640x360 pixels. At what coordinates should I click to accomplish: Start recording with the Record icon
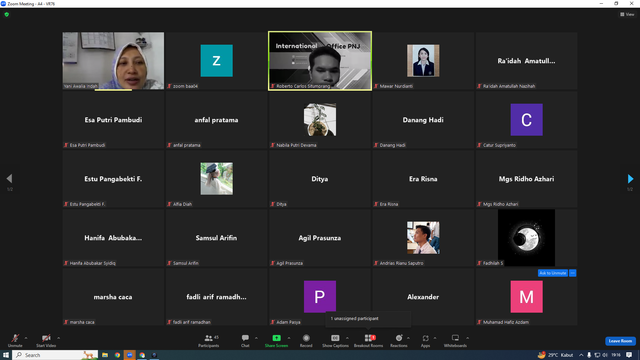[x=306, y=338]
